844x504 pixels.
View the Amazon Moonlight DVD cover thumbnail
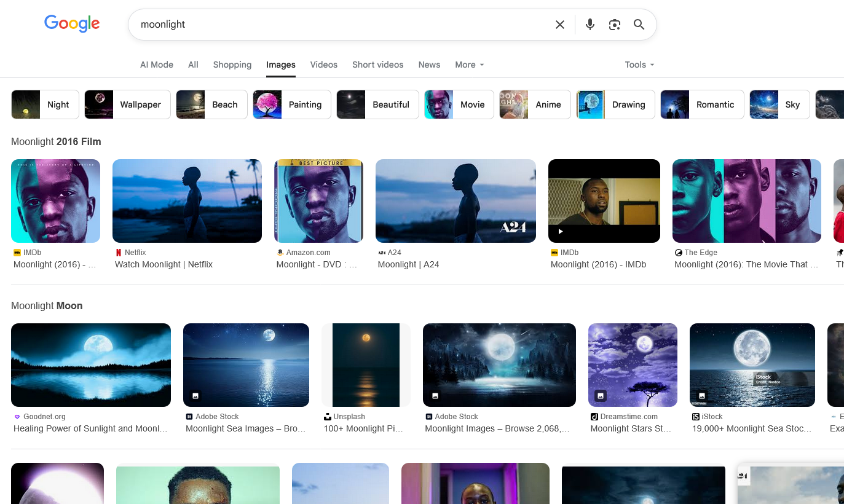(318, 201)
